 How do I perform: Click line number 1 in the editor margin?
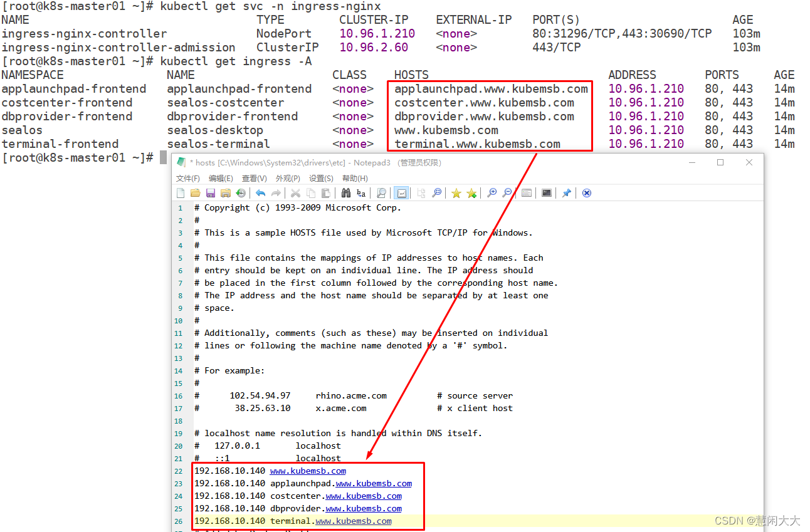181,207
